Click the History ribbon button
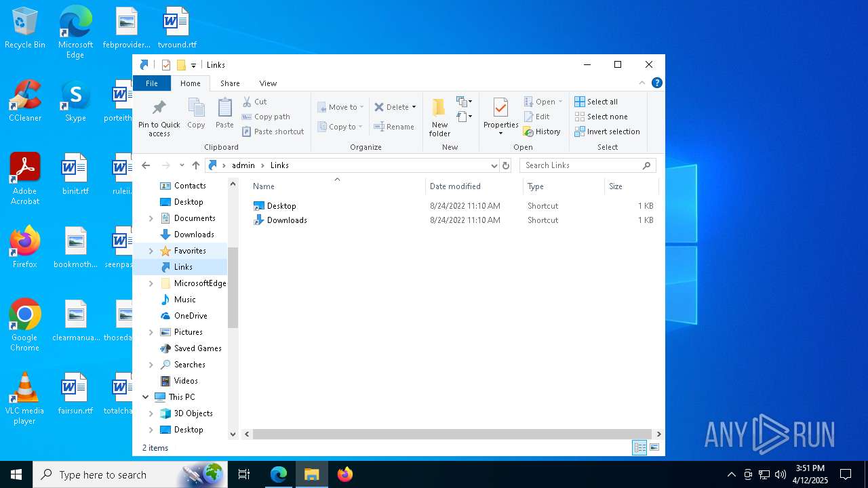The image size is (868, 488). click(x=542, y=131)
